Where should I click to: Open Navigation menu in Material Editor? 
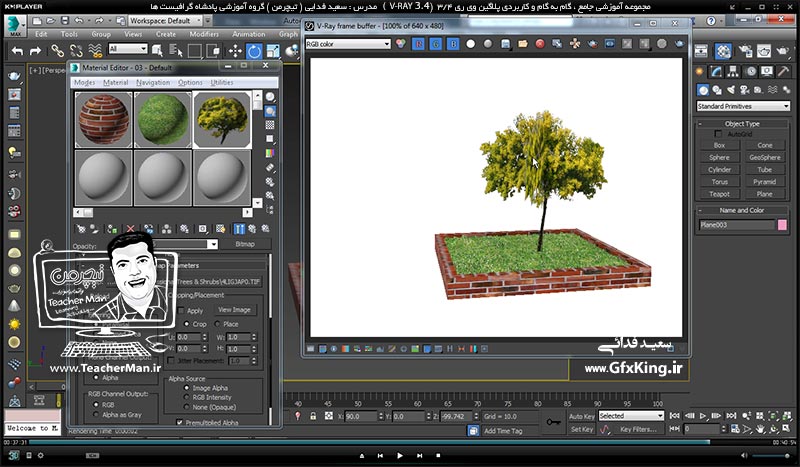click(153, 82)
